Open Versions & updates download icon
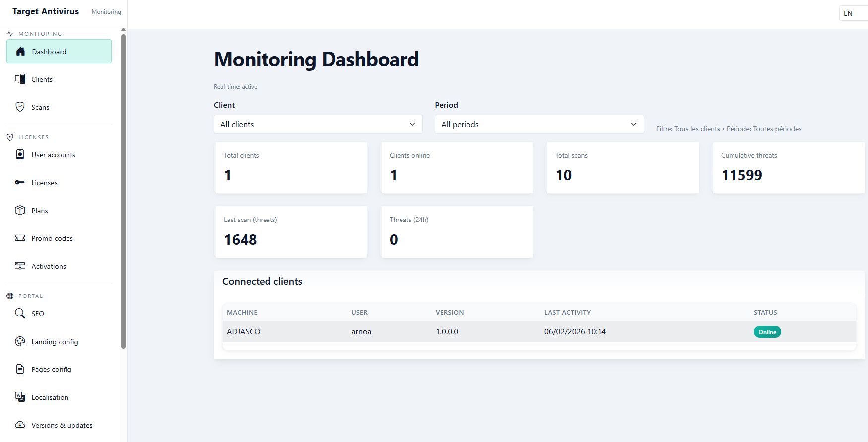Screen dimensions: 868x442 point(20,425)
